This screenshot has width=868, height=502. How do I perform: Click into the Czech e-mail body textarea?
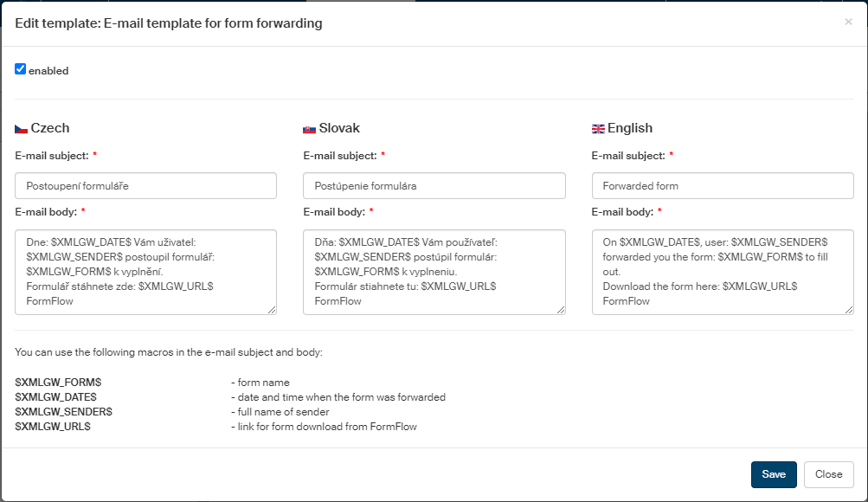coord(145,272)
